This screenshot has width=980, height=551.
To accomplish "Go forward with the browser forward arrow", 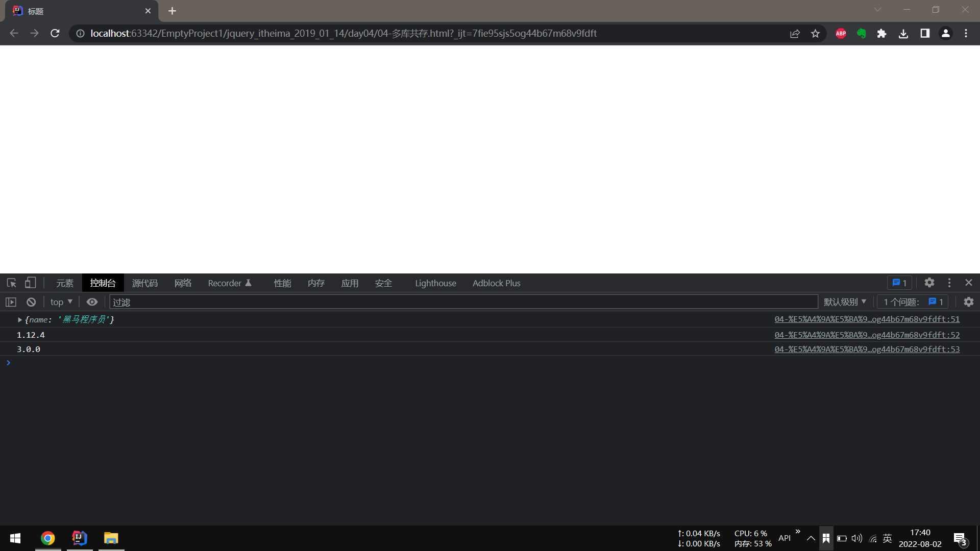I will pos(34,33).
